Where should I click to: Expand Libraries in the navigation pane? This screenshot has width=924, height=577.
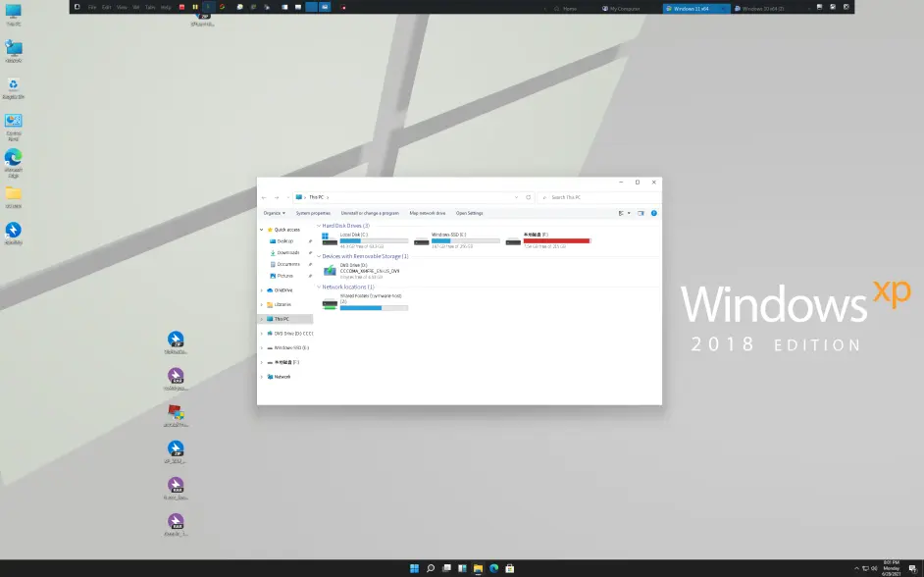[262, 305]
